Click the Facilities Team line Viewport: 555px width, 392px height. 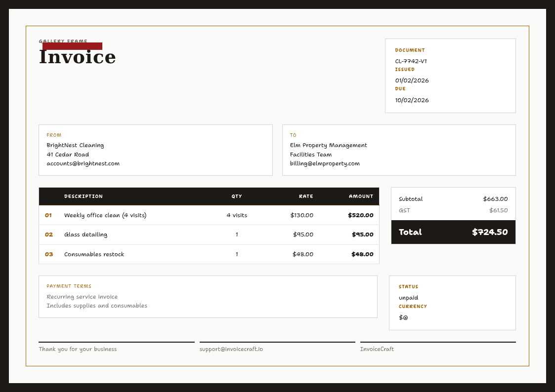311,155
